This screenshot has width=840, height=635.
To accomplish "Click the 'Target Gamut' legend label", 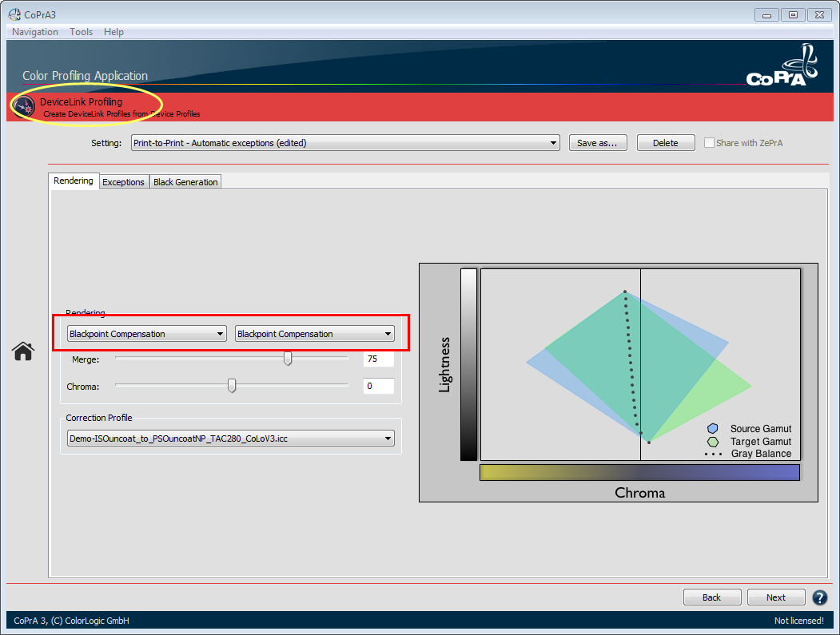I will pos(761,441).
